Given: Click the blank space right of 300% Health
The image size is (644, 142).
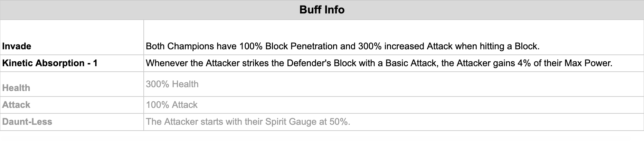Looking at the screenshot, I should point(421,84).
